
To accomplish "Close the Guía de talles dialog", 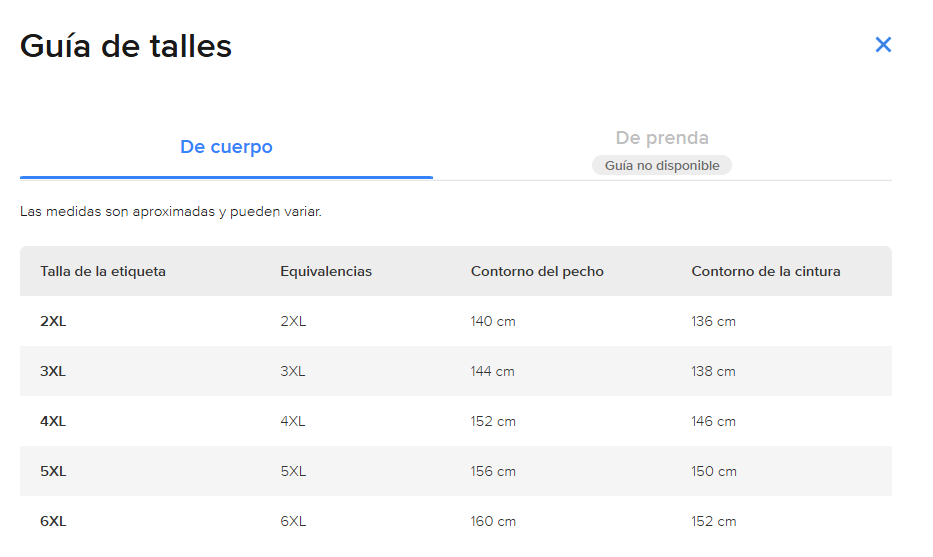I will pos(883,45).
